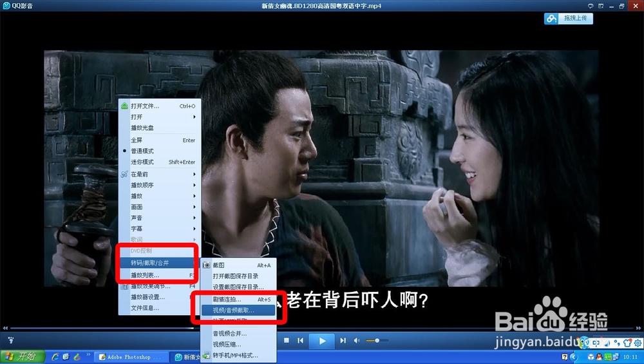Click the shirt-shaped skin icon in player toolbox

[x=627, y=343]
